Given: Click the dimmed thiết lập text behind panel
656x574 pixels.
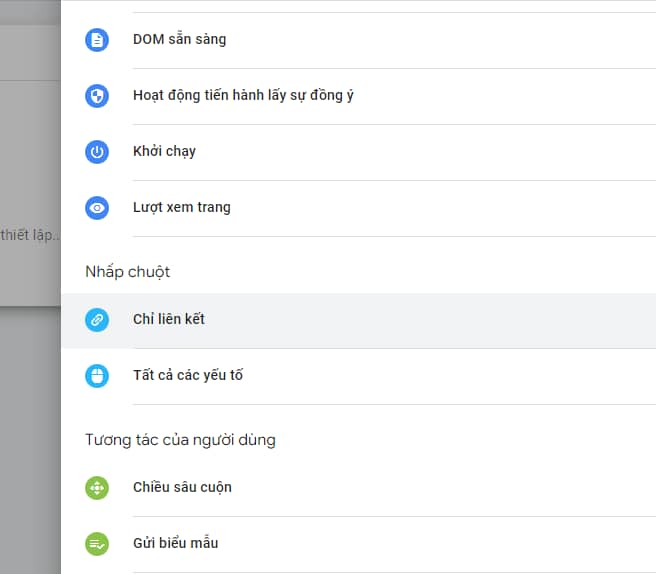Looking at the screenshot, I should (30, 235).
